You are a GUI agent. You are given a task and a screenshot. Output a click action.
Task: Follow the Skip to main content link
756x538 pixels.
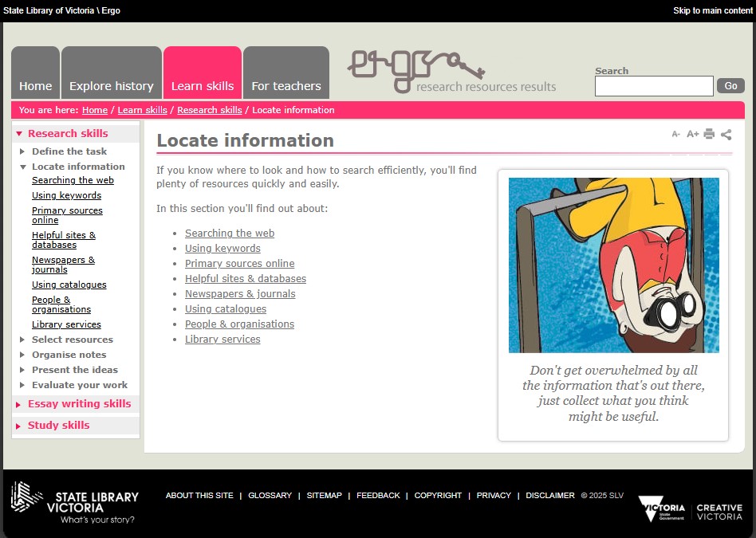click(712, 11)
